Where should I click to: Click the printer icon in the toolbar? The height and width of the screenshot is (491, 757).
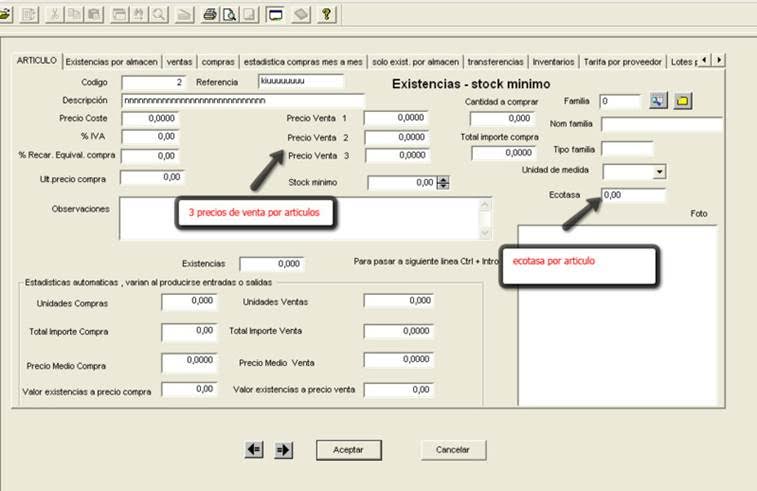(210, 15)
